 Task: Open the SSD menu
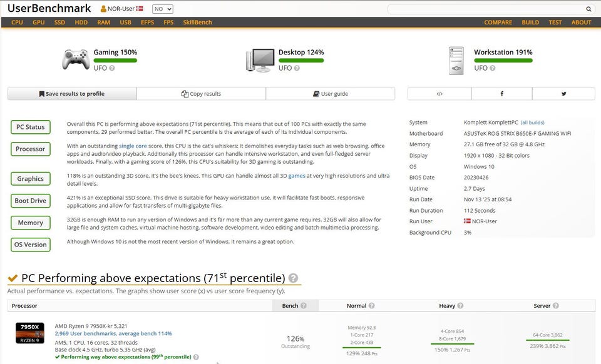[x=59, y=22]
